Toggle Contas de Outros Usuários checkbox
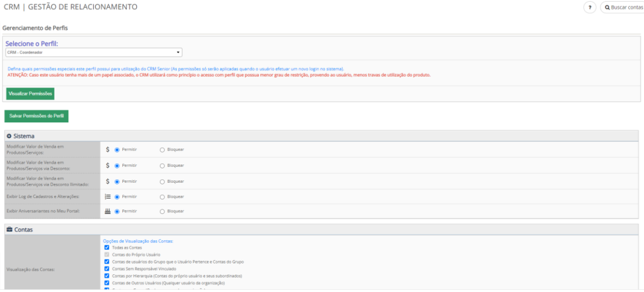Viewport: 644px width, 292px height. [x=107, y=283]
